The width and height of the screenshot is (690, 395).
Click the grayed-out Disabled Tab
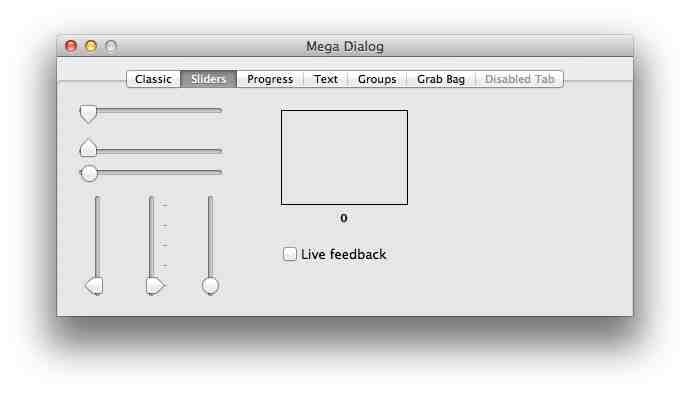coord(519,79)
